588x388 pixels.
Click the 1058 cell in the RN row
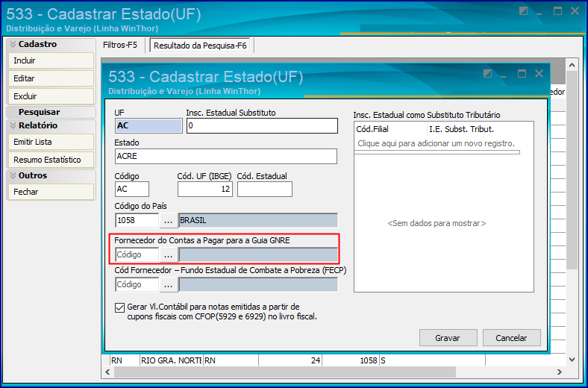(x=350, y=360)
